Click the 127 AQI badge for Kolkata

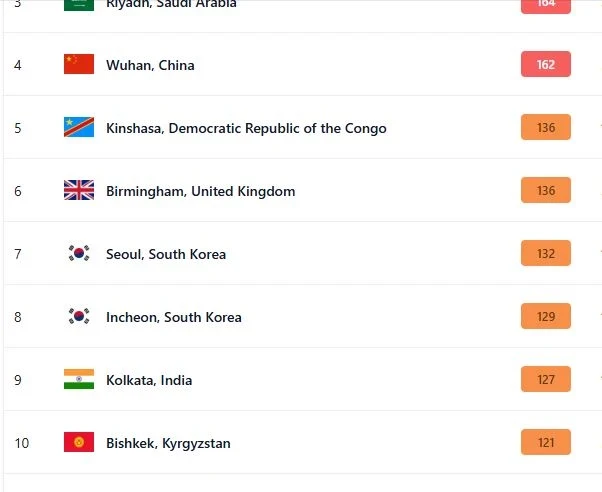(545, 380)
